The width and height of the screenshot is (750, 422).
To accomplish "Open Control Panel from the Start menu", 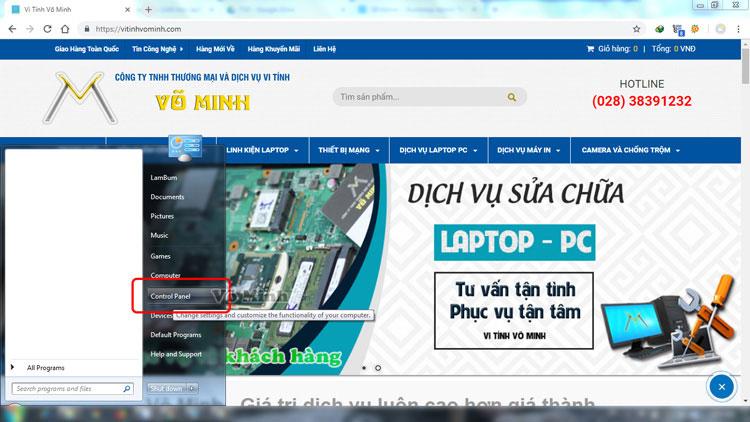I will 171,296.
